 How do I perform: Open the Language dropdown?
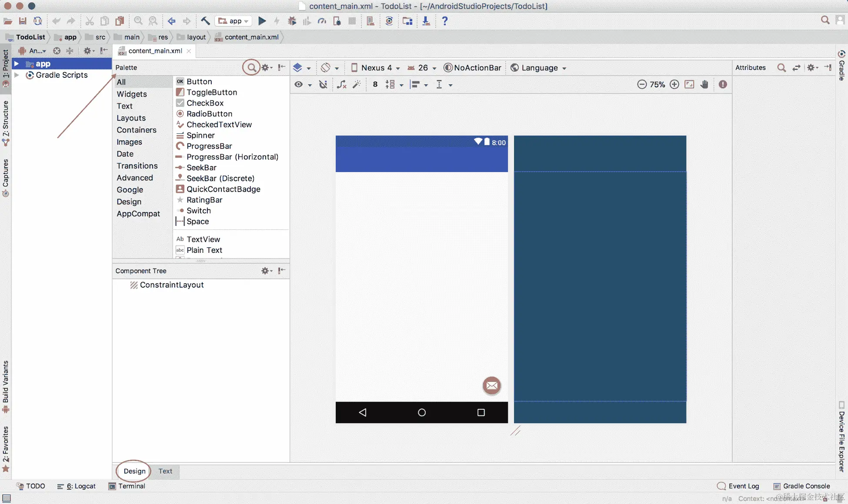click(x=538, y=68)
